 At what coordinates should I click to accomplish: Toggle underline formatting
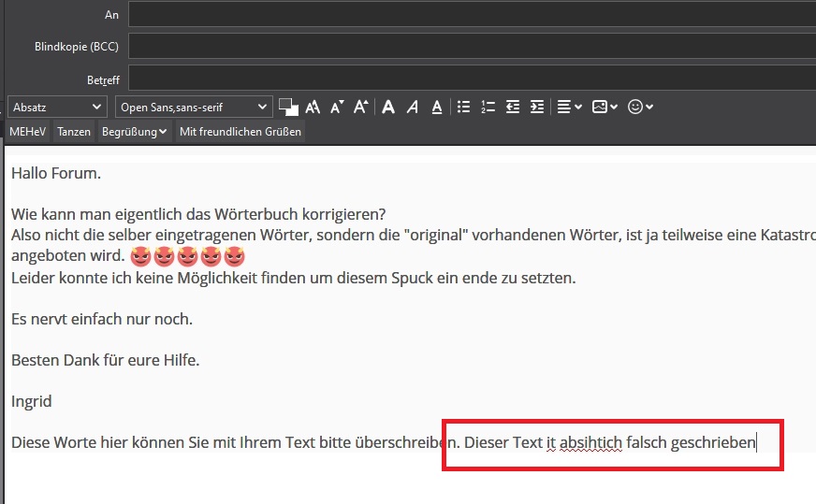437,108
